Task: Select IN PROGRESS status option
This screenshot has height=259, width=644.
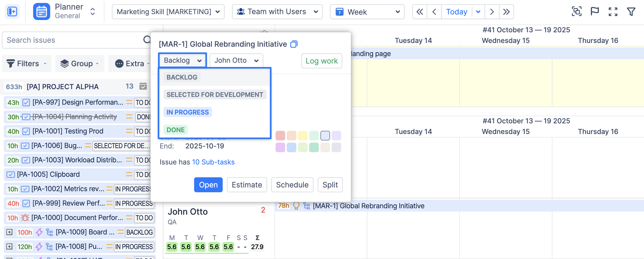Action: 187,112
